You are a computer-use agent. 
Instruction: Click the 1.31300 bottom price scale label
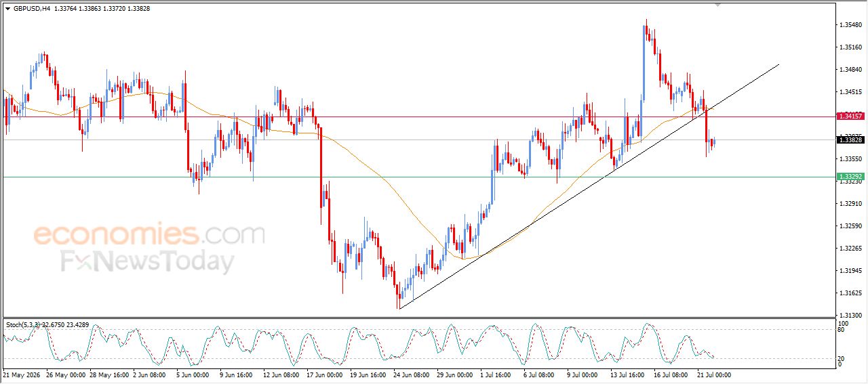pyautogui.click(x=850, y=316)
